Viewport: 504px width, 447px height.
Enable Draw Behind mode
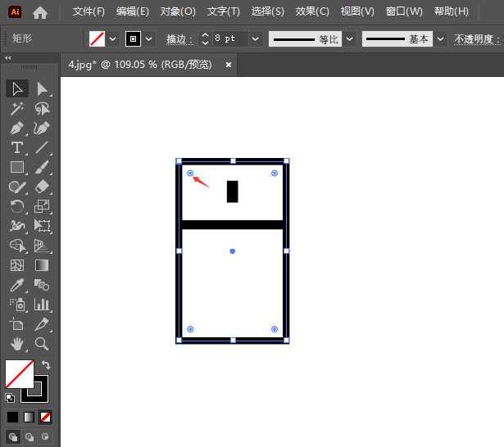(30, 436)
